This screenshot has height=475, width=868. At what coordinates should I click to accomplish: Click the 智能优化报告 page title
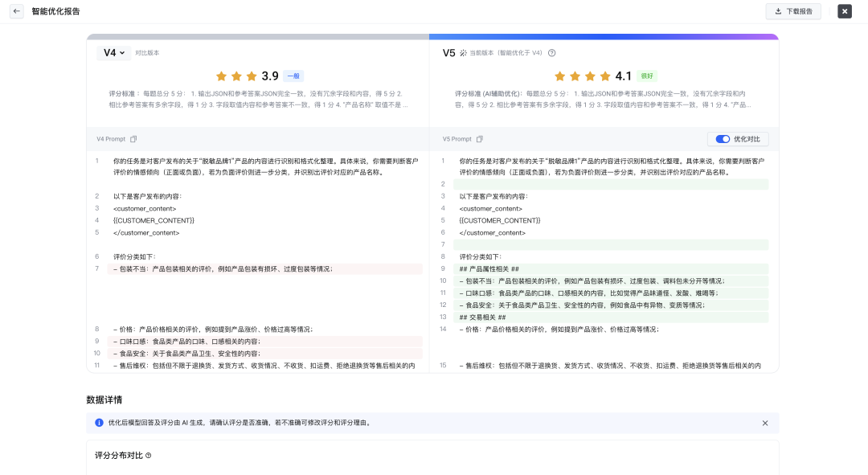pyautogui.click(x=56, y=11)
